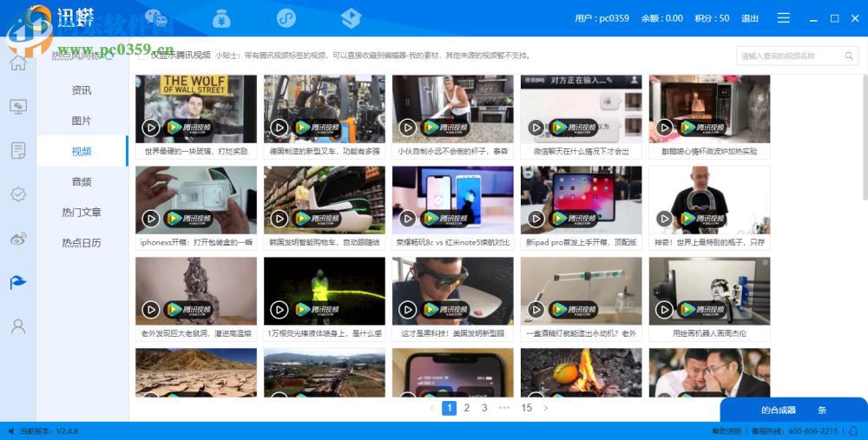
Task: Open the WeChat accounts icon in header
Action: [x=156, y=18]
